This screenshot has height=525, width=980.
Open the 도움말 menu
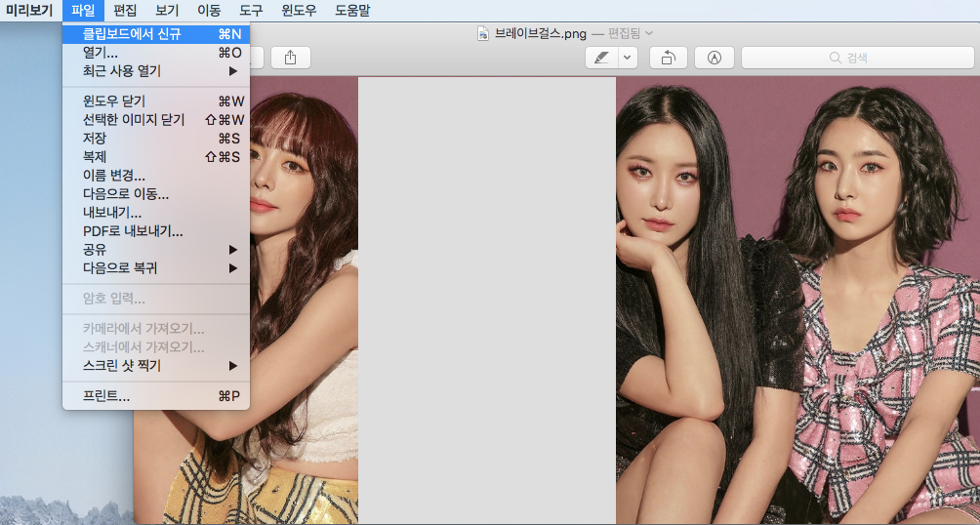[352, 10]
